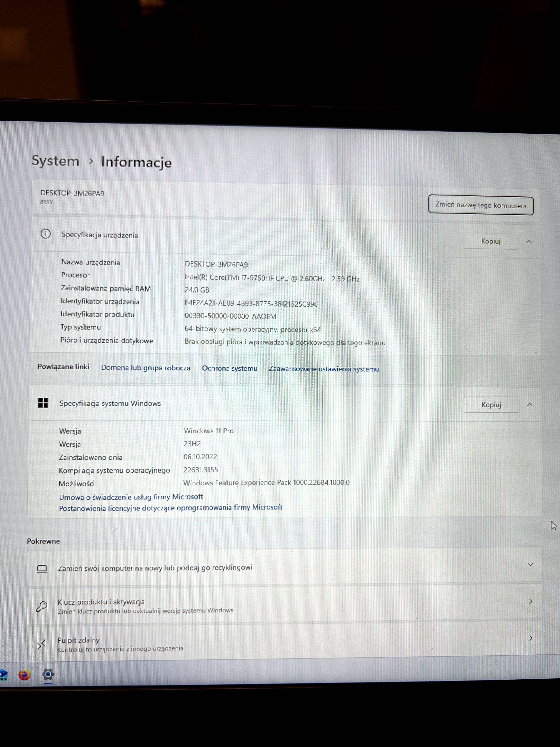Click the Powiązane linki label
The height and width of the screenshot is (747, 560).
pos(64,367)
